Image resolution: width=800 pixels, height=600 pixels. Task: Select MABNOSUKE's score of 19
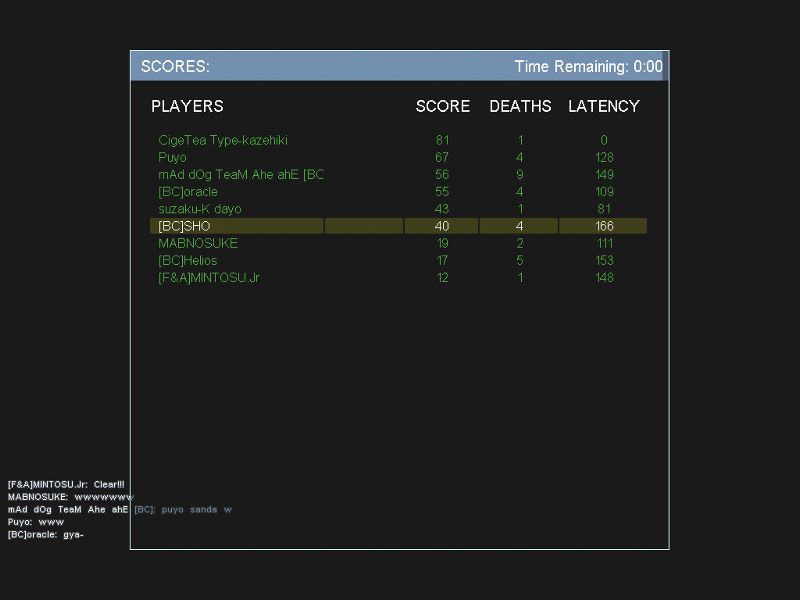click(442, 243)
